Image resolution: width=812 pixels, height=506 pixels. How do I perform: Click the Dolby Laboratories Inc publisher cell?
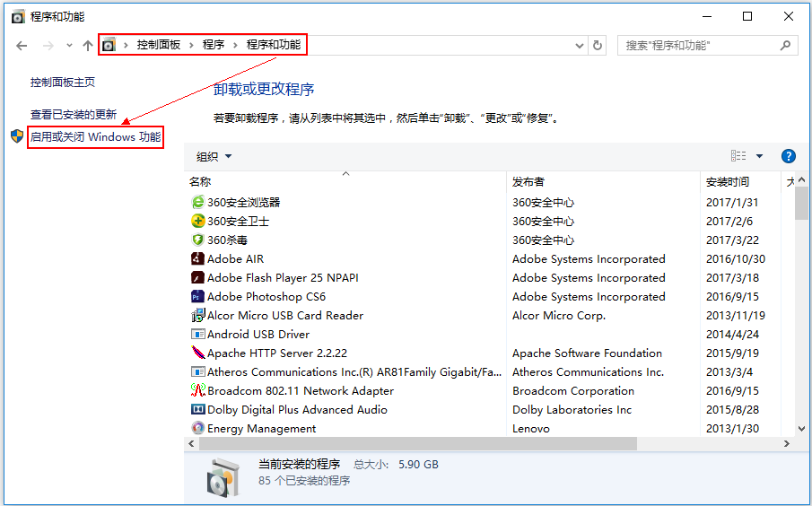click(x=572, y=410)
